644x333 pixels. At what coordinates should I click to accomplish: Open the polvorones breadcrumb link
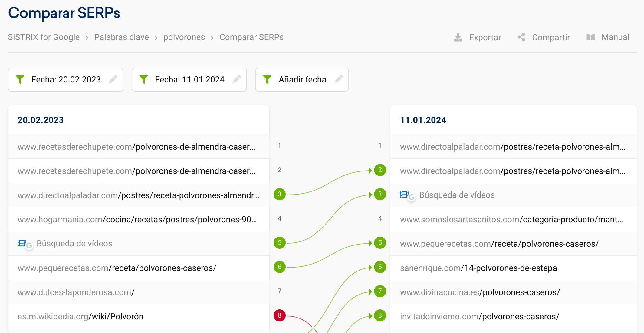184,37
